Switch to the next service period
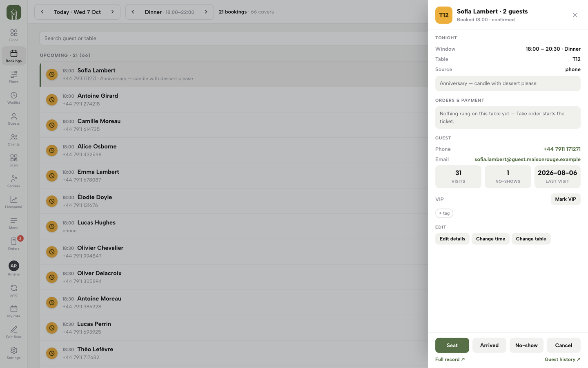 pyautogui.click(x=206, y=12)
